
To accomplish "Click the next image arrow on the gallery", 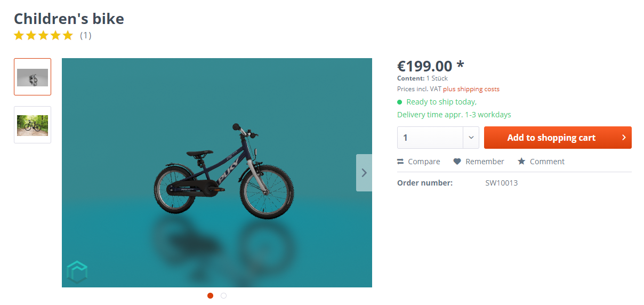I will [x=364, y=173].
